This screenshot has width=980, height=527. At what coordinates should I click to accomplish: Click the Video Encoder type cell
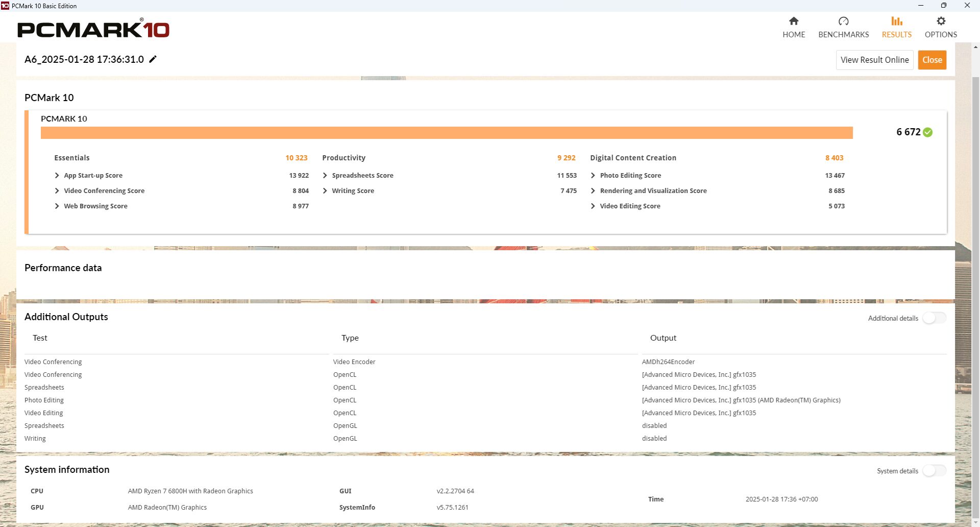(354, 362)
